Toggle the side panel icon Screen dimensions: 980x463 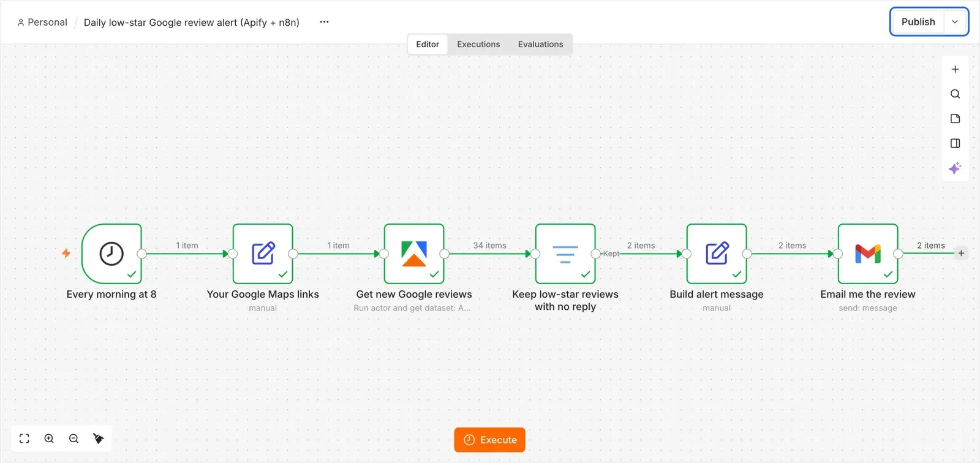(x=955, y=143)
